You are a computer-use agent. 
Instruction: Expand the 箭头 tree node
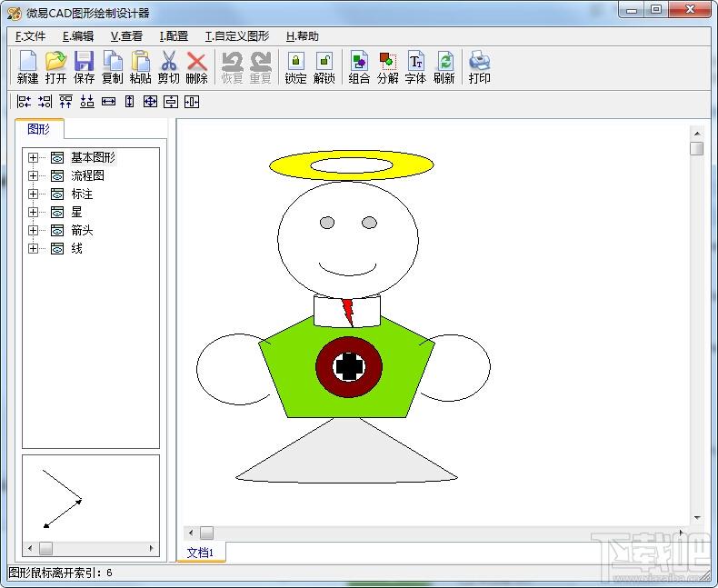coord(33,230)
